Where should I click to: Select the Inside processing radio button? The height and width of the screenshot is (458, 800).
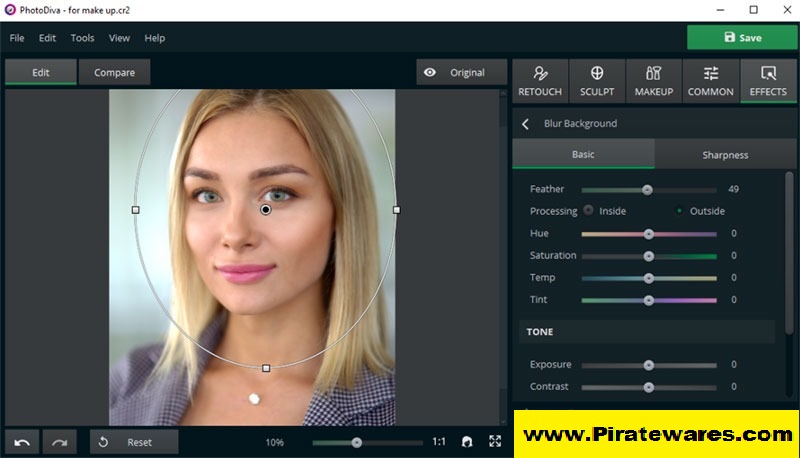(589, 211)
